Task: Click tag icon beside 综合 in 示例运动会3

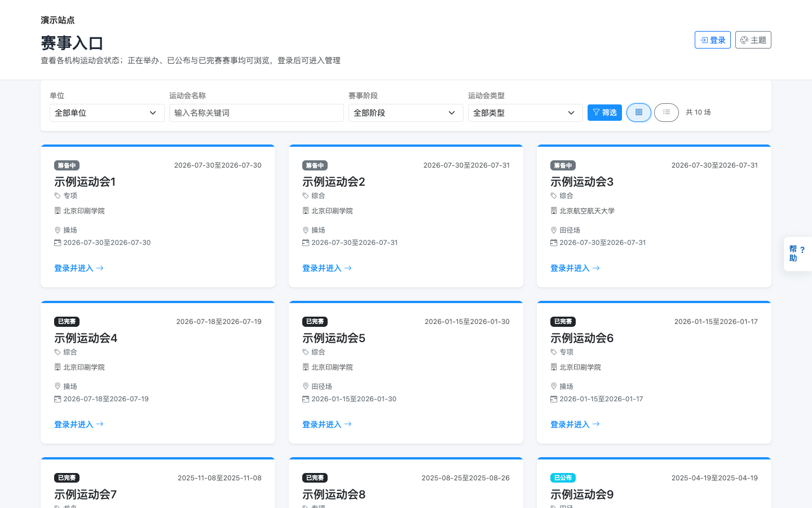Action: click(554, 196)
